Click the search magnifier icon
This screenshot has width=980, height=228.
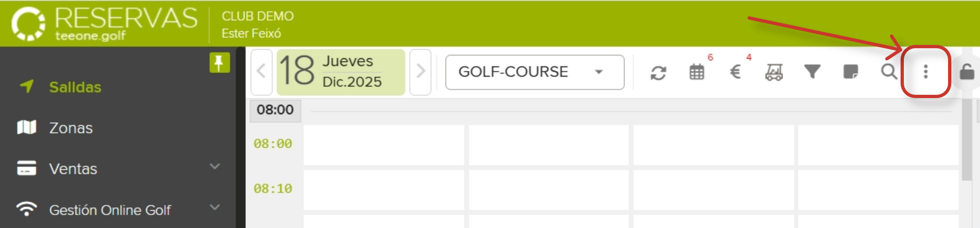pyautogui.click(x=889, y=72)
